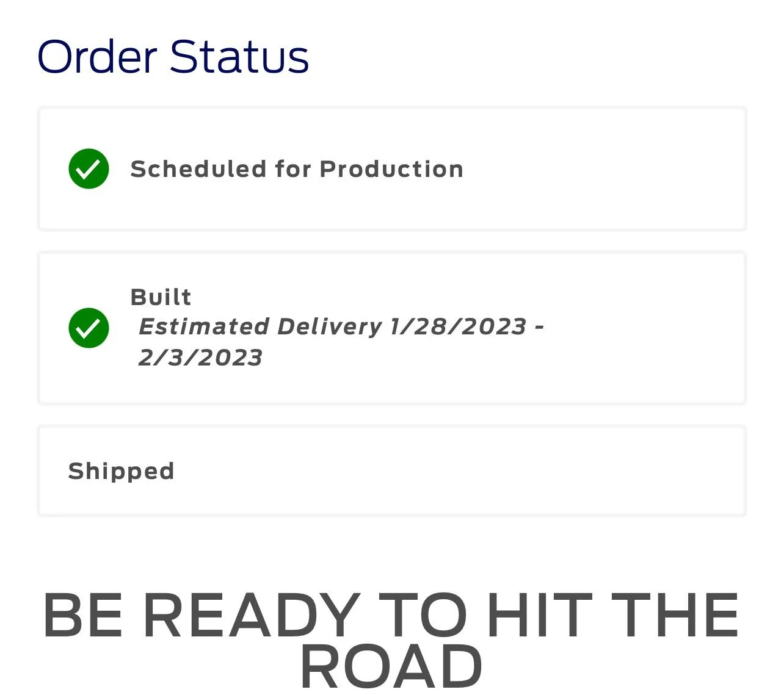Viewport: 784px width, 695px height.
Task: Click the word Status in the heading
Action: pos(239,57)
